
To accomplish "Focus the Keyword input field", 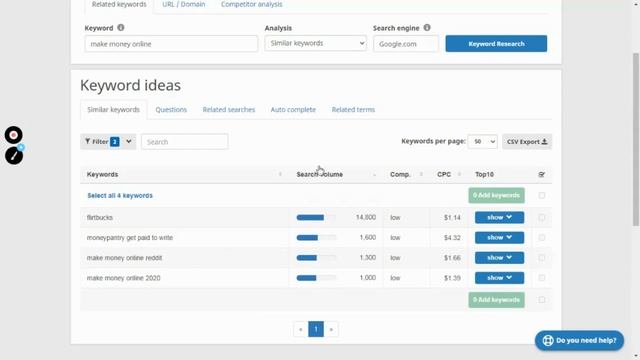I will coord(171,44).
